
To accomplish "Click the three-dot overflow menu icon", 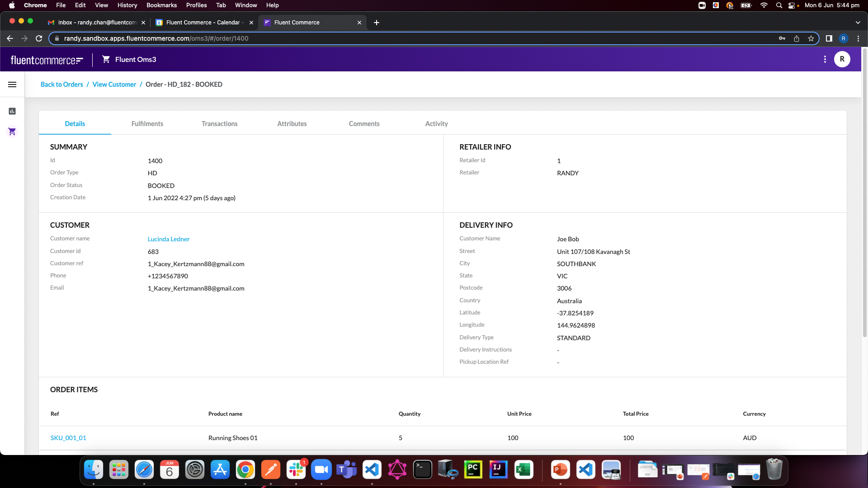I will click(x=825, y=59).
